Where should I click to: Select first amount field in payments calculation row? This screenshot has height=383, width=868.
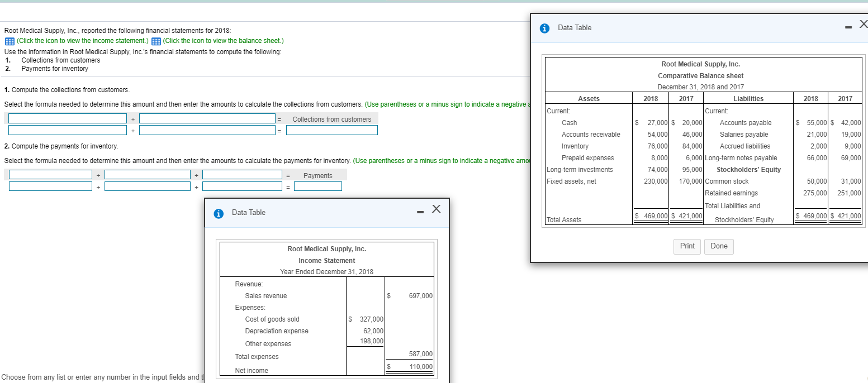[x=50, y=186]
